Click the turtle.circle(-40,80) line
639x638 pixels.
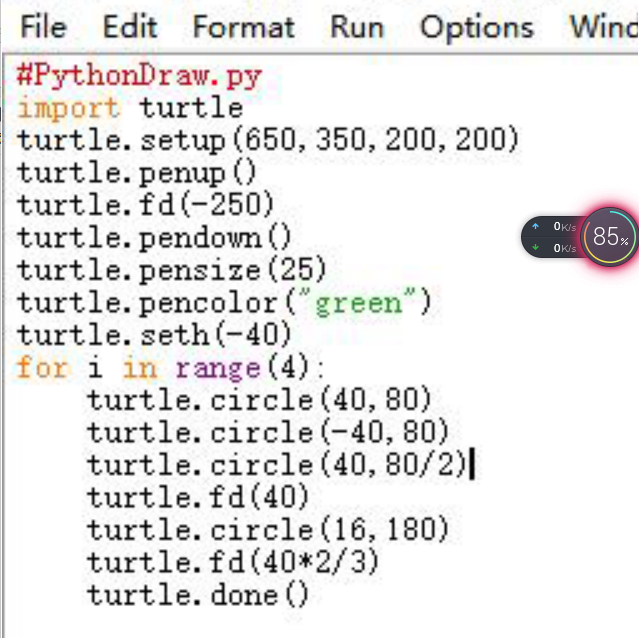268,433
